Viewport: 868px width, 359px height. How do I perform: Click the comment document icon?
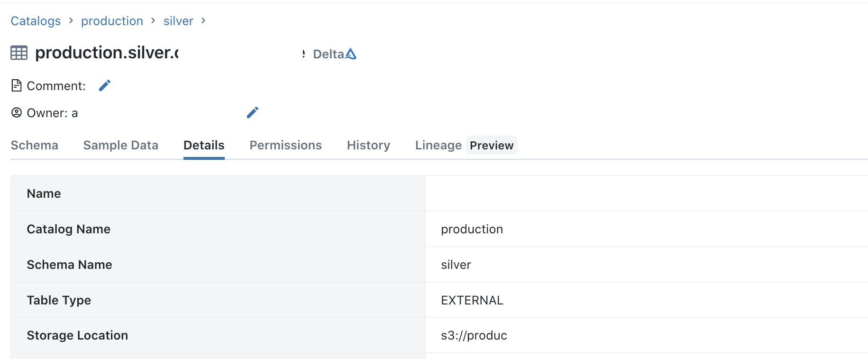point(16,85)
